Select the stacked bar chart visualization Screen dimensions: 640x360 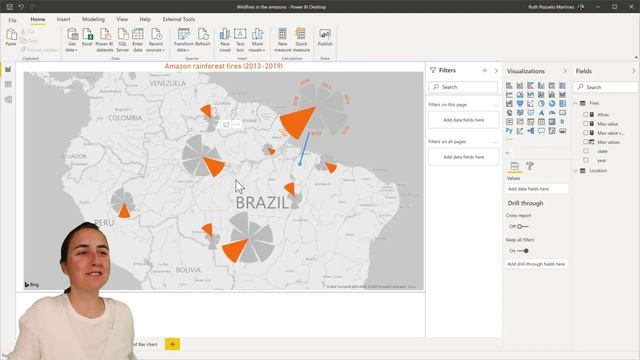[509, 85]
